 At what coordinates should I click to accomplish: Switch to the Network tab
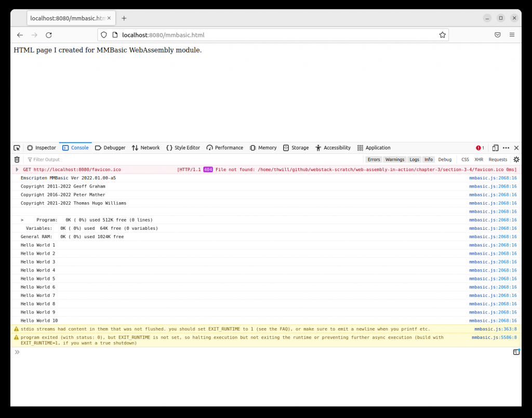(145, 148)
